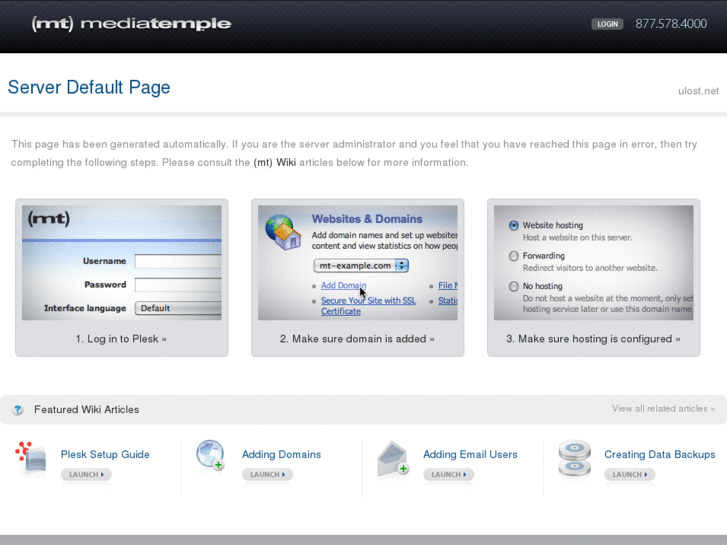
Task: Open the hosting options screenshot thumbnail
Action: pyautogui.click(x=593, y=263)
